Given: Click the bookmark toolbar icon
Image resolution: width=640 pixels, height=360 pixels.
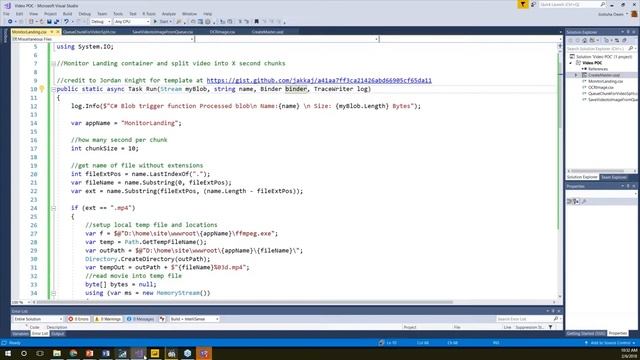Looking at the screenshot, I should tap(256, 22).
